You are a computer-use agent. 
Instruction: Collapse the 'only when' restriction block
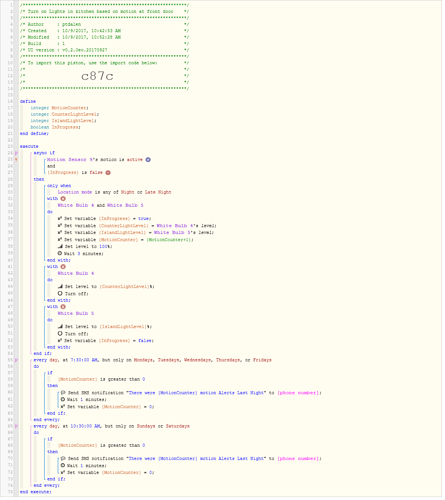click(x=59, y=186)
